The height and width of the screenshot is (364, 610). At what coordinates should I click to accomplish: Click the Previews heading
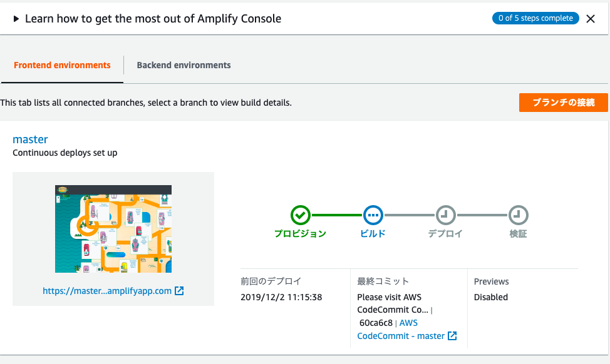[x=492, y=281]
